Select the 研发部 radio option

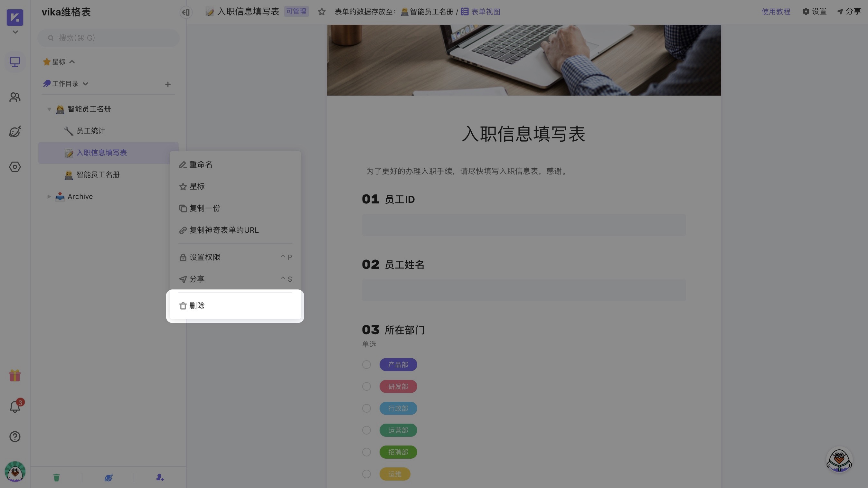[366, 386]
